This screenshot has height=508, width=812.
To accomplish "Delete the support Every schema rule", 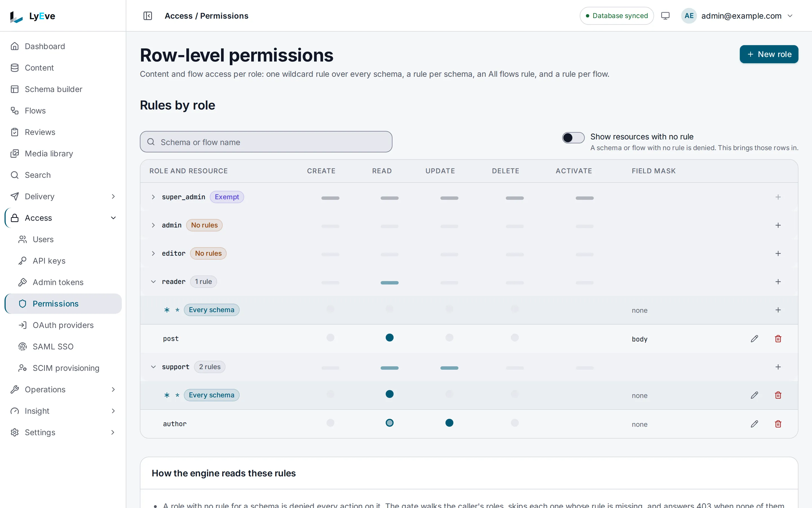I will pyautogui.click(x=778, y=395).
